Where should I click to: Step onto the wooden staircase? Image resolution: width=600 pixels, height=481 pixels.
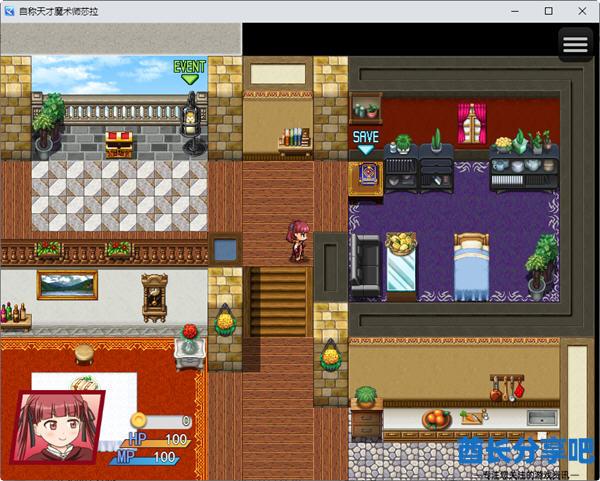[278, 302]
